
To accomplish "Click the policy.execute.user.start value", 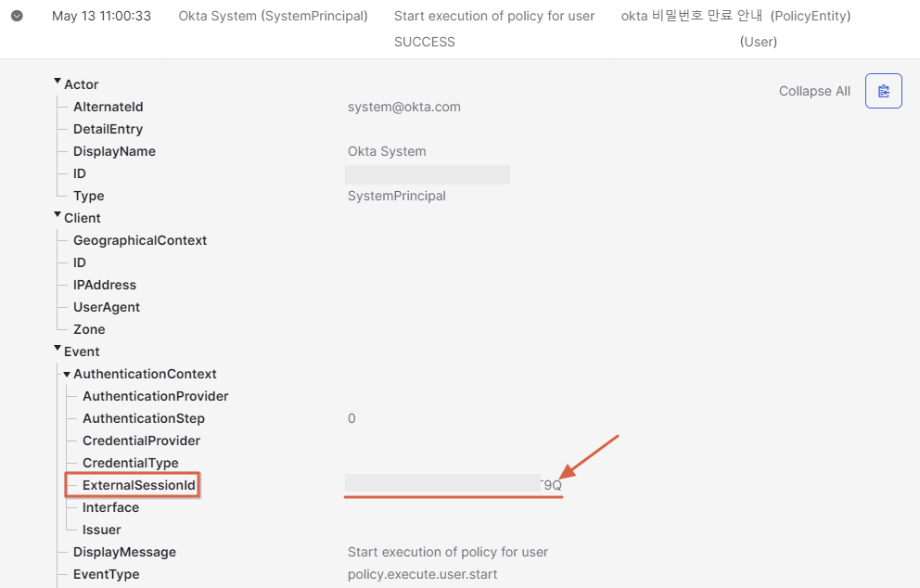I will [x=422, y=574].
